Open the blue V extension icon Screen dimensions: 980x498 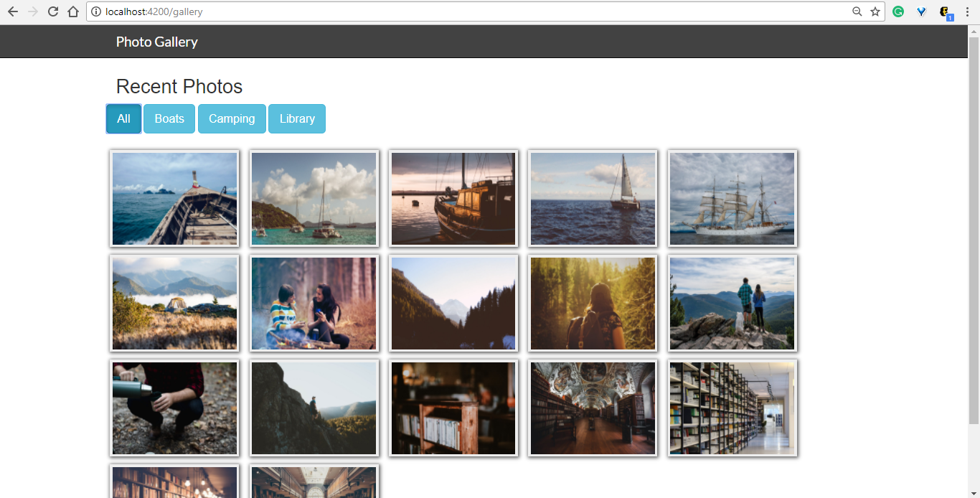pos(921,11)
